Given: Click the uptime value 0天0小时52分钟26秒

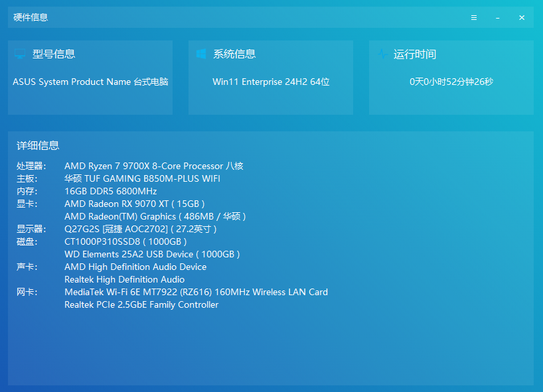Looking at the screenshot, I should point(451,82).
